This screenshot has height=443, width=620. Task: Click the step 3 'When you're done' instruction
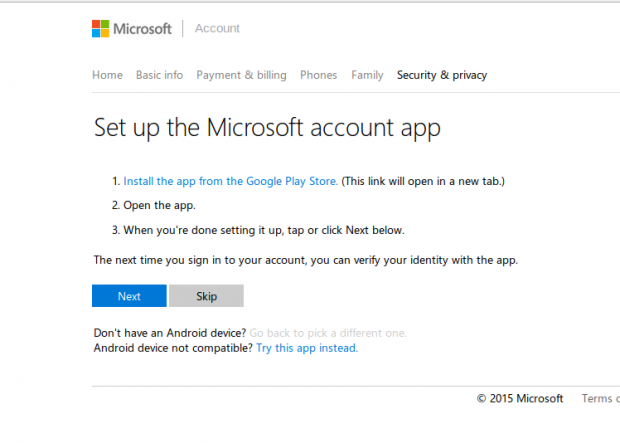[x=264, y=230]
